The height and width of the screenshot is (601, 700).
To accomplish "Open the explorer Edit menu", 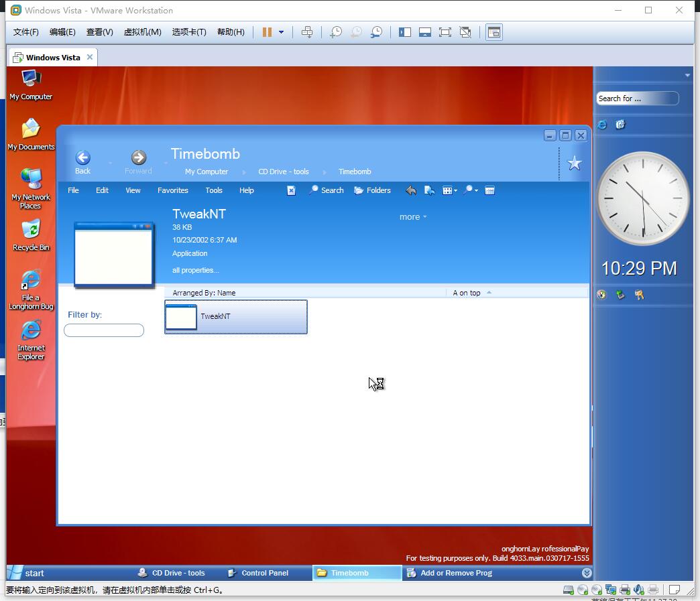I will (102, 190).
